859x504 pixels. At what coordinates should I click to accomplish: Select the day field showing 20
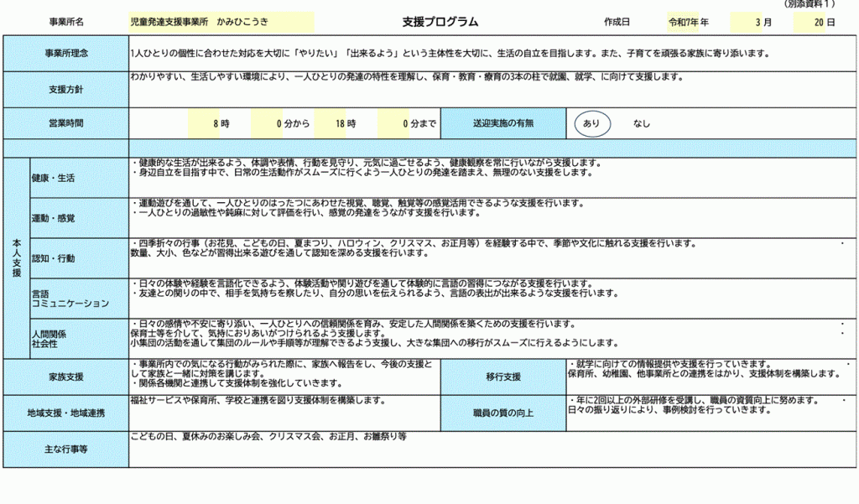810,22
